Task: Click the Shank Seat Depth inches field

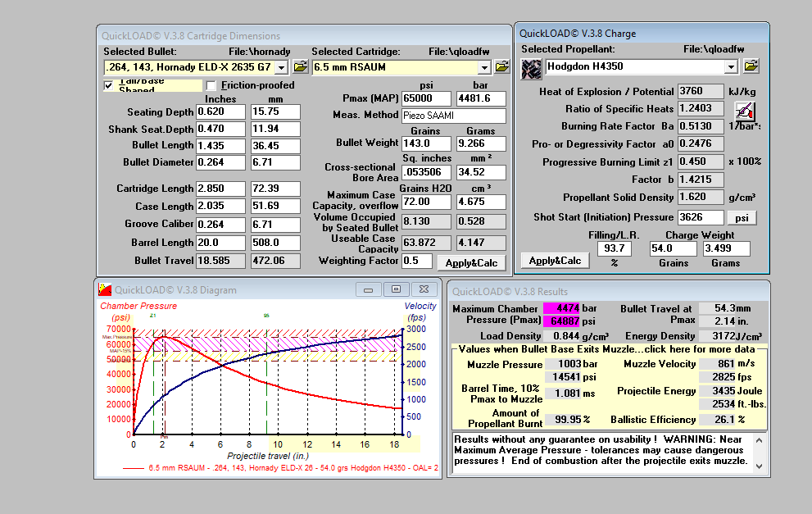Action: point(220,129)
